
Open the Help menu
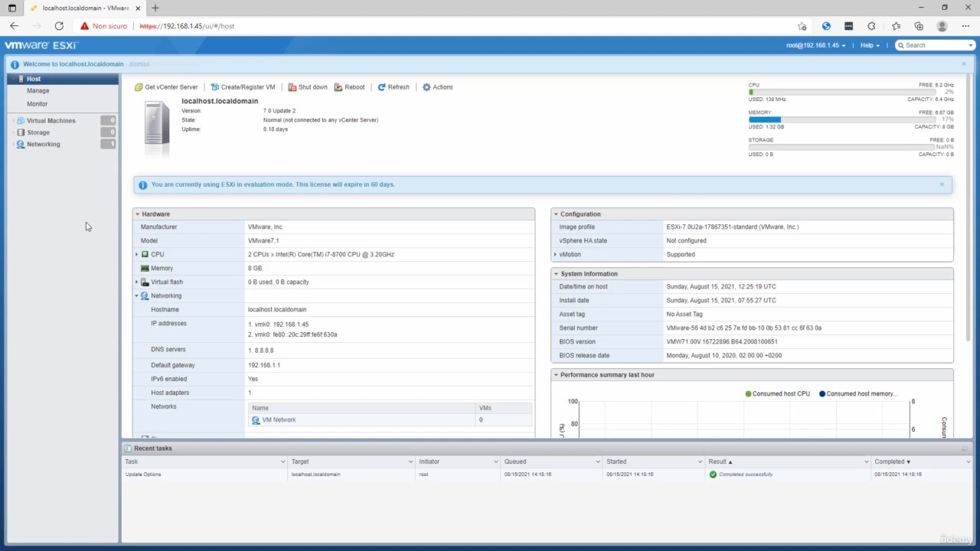coord(870,45)
